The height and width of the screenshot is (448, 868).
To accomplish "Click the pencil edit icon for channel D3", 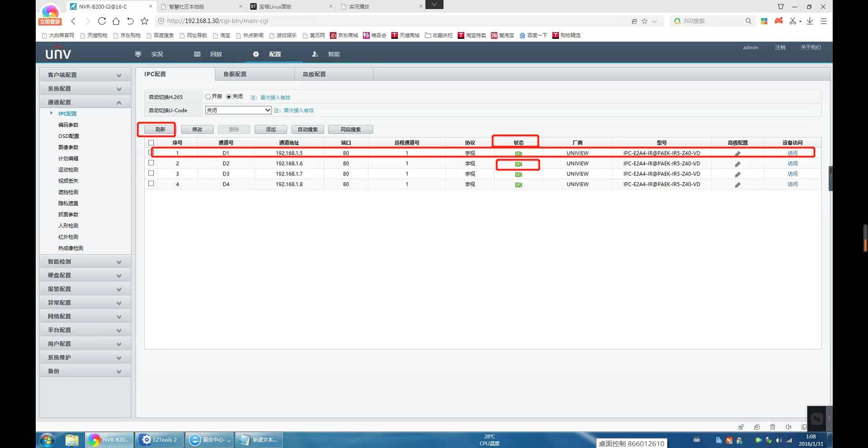I will (737, 174).
